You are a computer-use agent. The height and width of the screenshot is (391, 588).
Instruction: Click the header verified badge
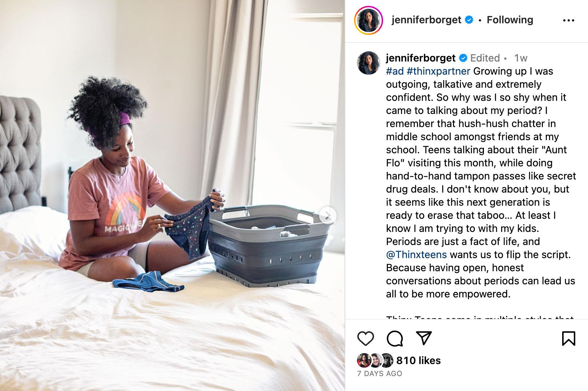(469, 20)
